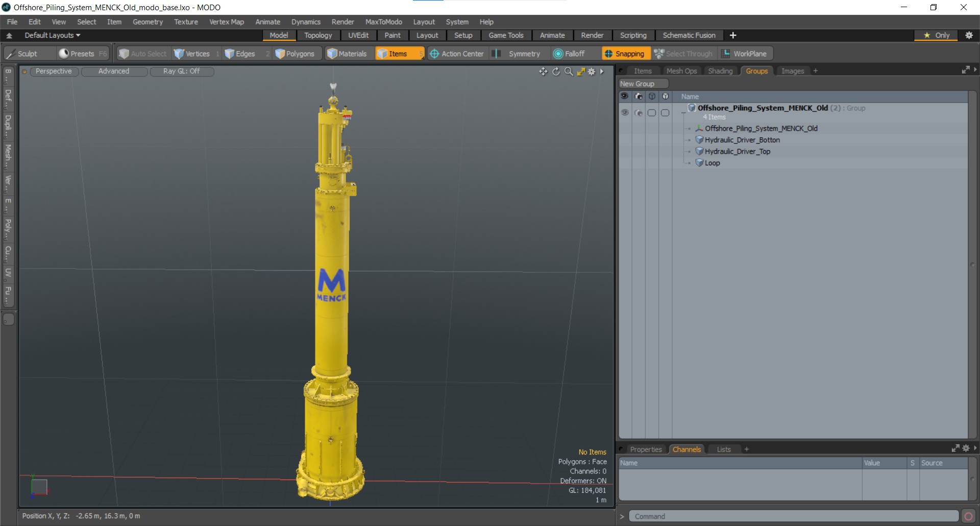This screenshot has height=526, width=980.
Task: Switch to Items selection mode
Action: [x=399, y=54]
